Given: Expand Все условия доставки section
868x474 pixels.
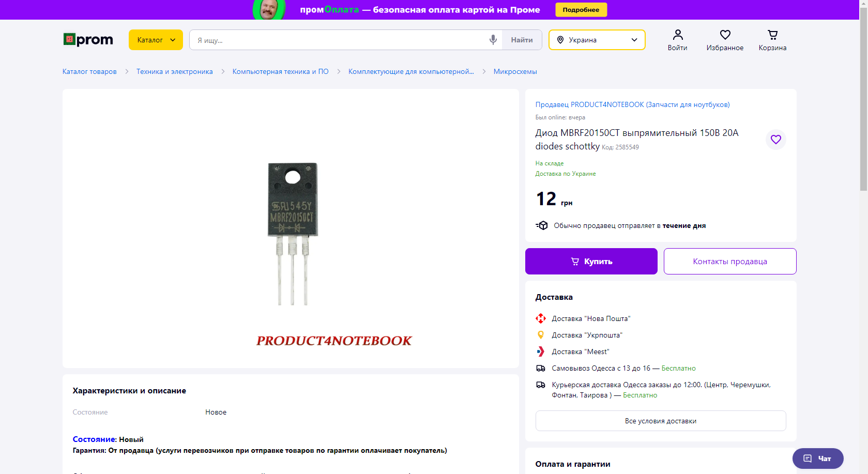Looking at the screenshot, I should (x=661, y=421).
